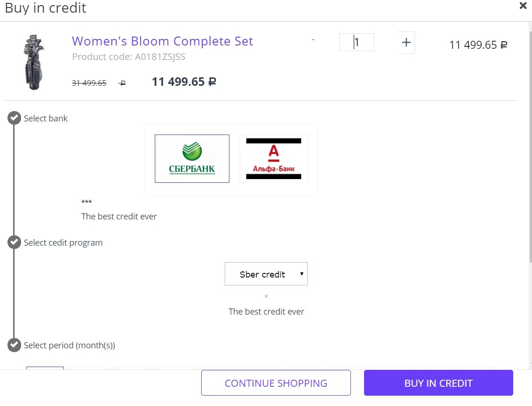This screenshot has width=532, height=406.
Task: Select the first period month option
Action: click(45, 368)
